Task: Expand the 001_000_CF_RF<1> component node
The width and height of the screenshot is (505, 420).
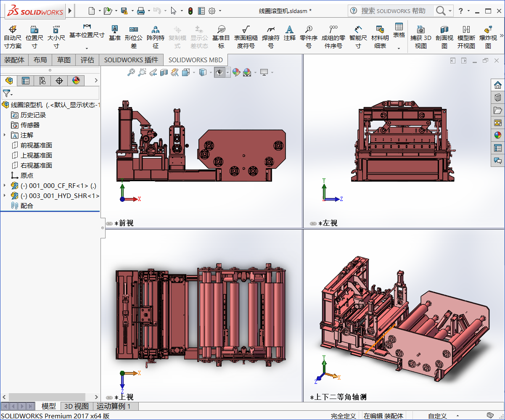Action: pyautogui.click(x=5, y=185)
